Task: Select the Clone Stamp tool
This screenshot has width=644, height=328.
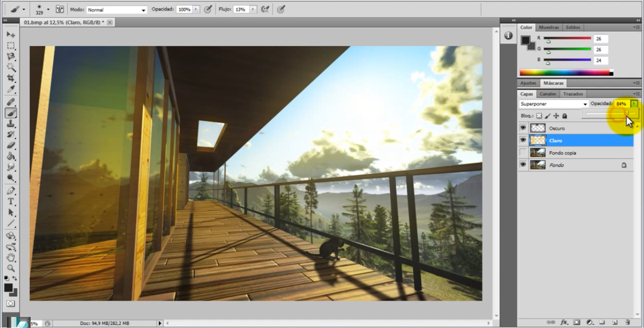Action: pyautogui.click(x=10, y=124)
